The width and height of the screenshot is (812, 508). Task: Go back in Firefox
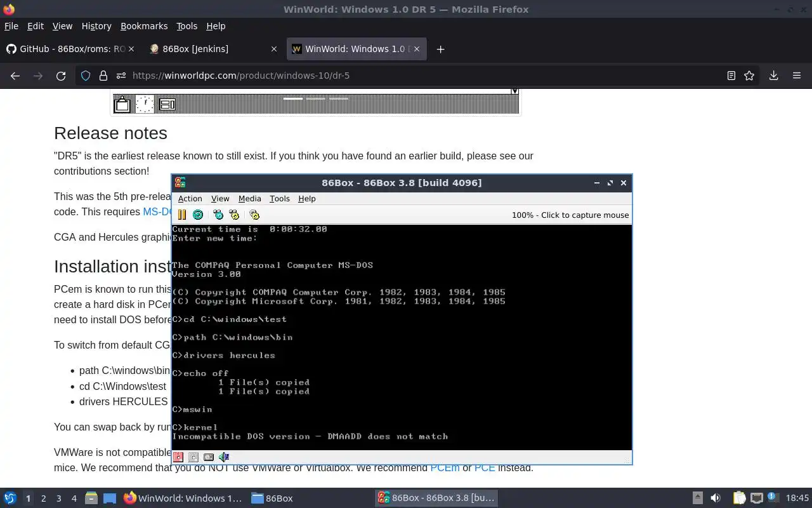15,76
